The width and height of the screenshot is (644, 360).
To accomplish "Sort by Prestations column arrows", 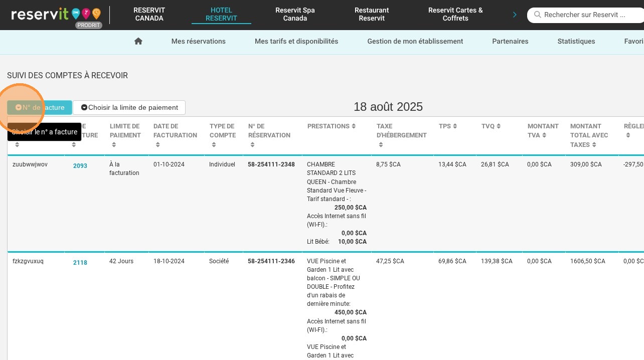I will [354, 126].
